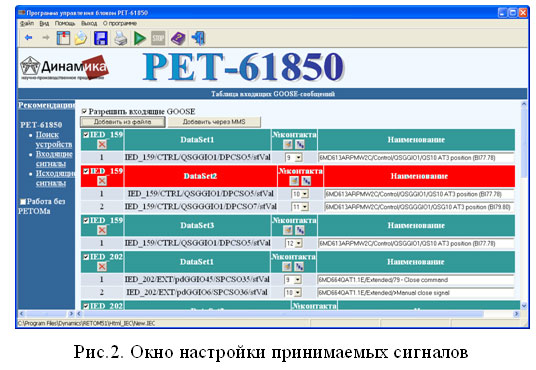Viewport: 536px width, 370px height.
Task: Open the 'Файл' menu
Action: pos(27,23)
